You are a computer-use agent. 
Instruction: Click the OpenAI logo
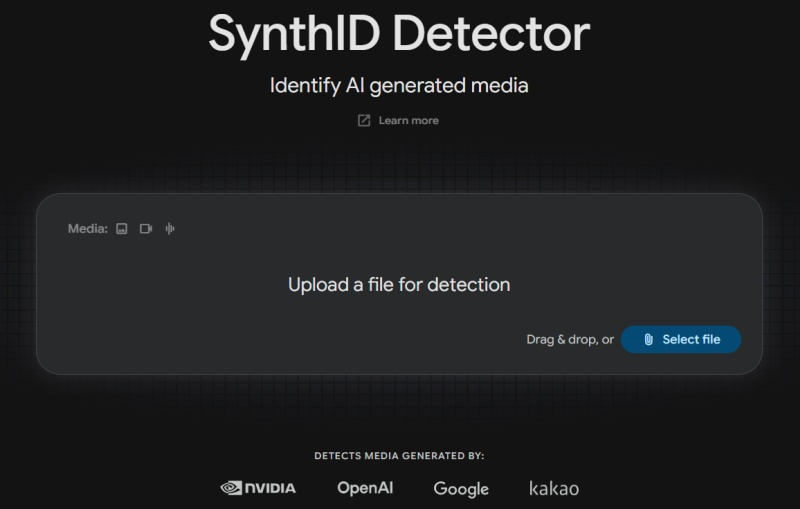[x=365, y=488]
